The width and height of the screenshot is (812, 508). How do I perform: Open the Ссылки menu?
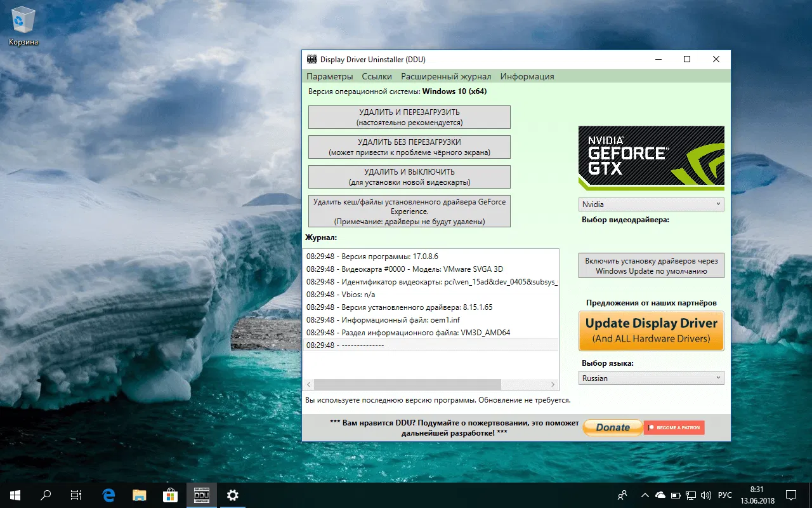point(377,76)
